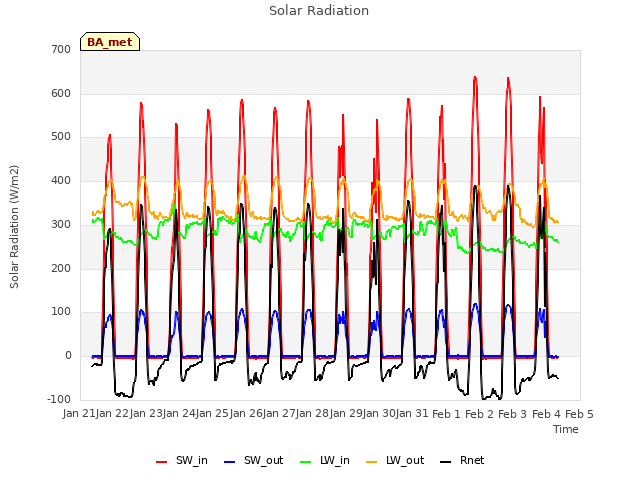The width and height of the screenshot is (640, 480).
Task: Click the 600 y-axis tick label
Action: 61,93
